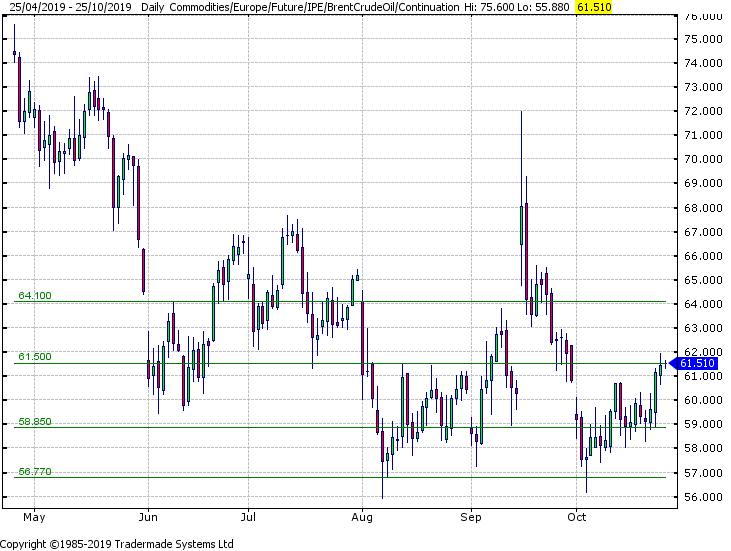731x551 pixels.
Task: Click the 69.000 price axis value
Action: (703, 183)
